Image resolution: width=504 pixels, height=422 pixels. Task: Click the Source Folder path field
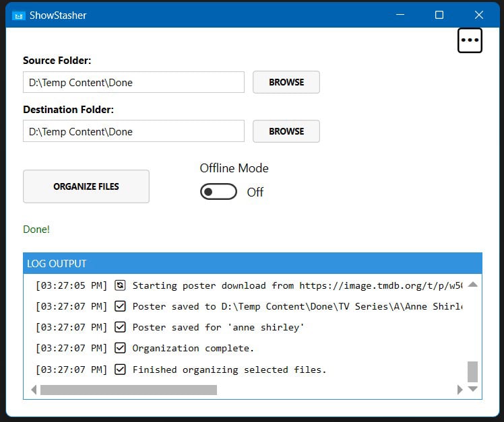click(x=133, y=83)
